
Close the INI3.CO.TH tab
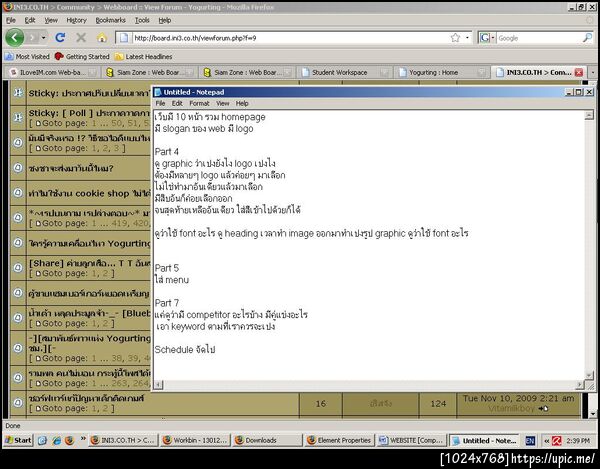tap(579, 72)
